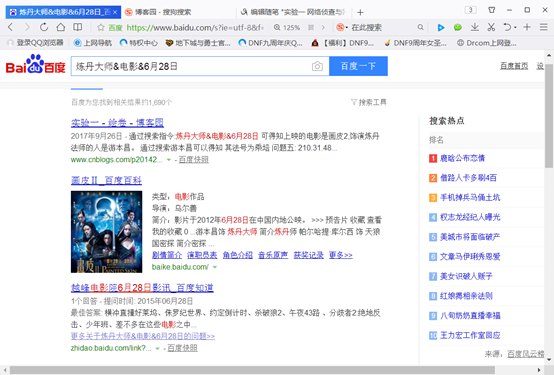Click the plus add-extension toolbar icon
Image resolution: width=554 pixels, height=375 pixels.
point(527,27)
